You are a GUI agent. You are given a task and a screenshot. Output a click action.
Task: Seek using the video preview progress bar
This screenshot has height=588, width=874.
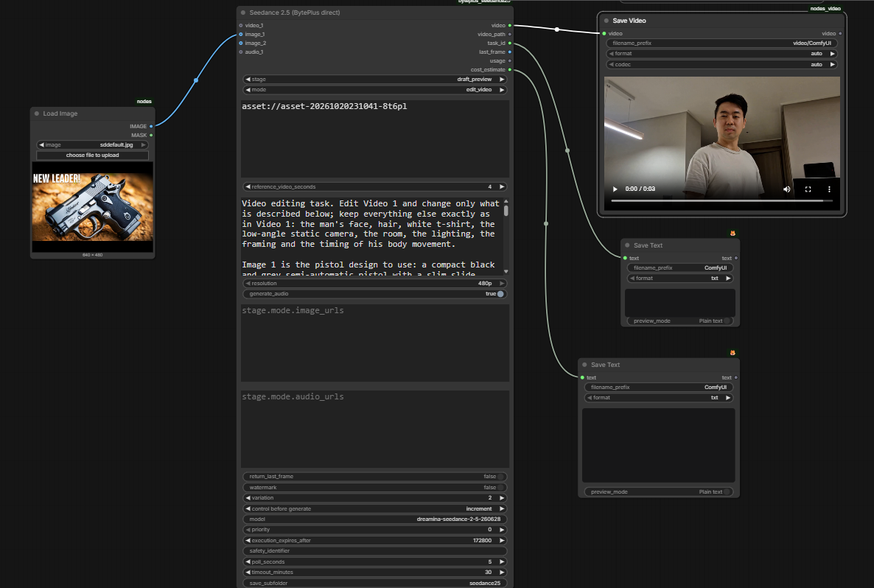pos(722,200)
